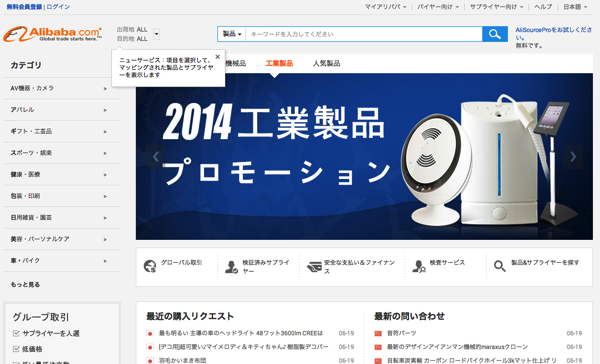Viewport: 600px width, 364px height.
Task: Click the China flag beside アイアンマン inquiry
Action: [378, 347]
